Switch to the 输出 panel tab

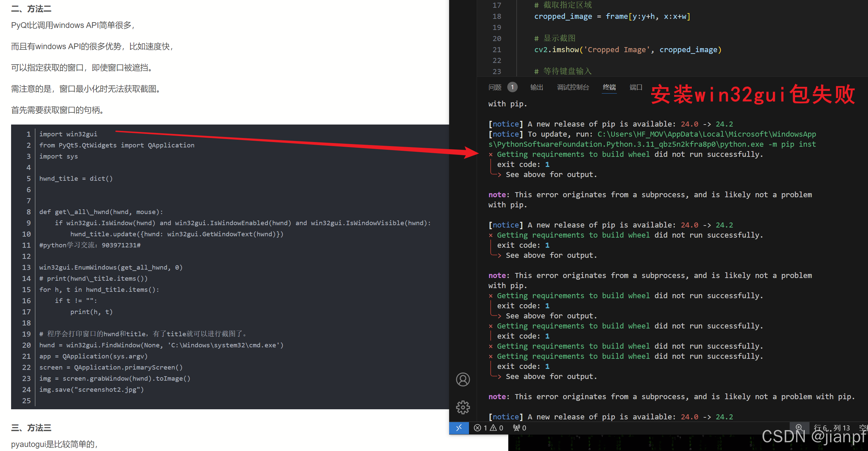[537, 88]
